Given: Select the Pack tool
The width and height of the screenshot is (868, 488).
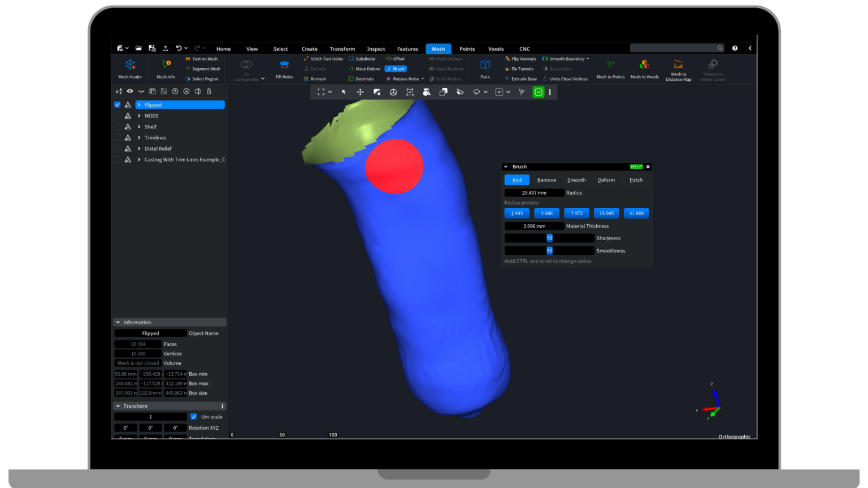Looking at the screenshot, I should tap(485, 69).
